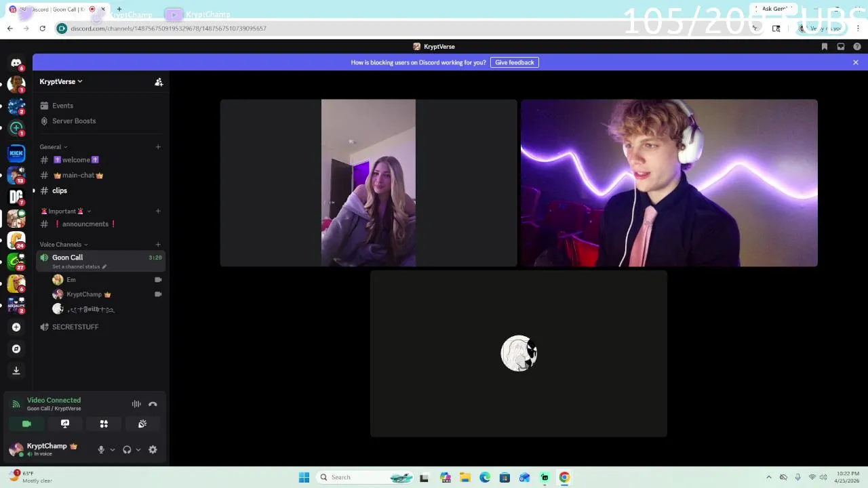Disconnect from the voice call

pos(153,404)
